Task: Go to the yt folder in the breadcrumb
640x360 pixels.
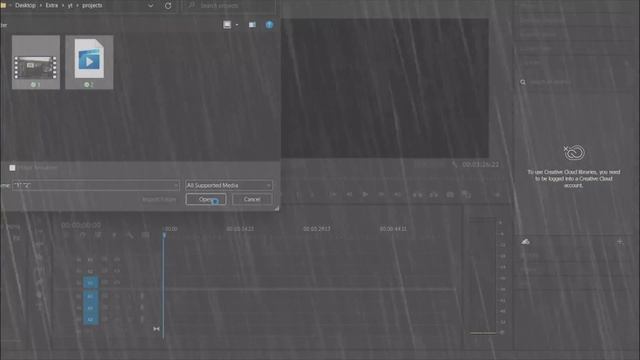Action: coord(70,6)
